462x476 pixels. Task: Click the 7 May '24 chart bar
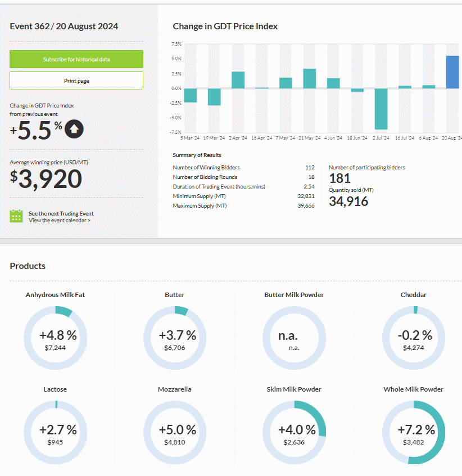(286, 83)
